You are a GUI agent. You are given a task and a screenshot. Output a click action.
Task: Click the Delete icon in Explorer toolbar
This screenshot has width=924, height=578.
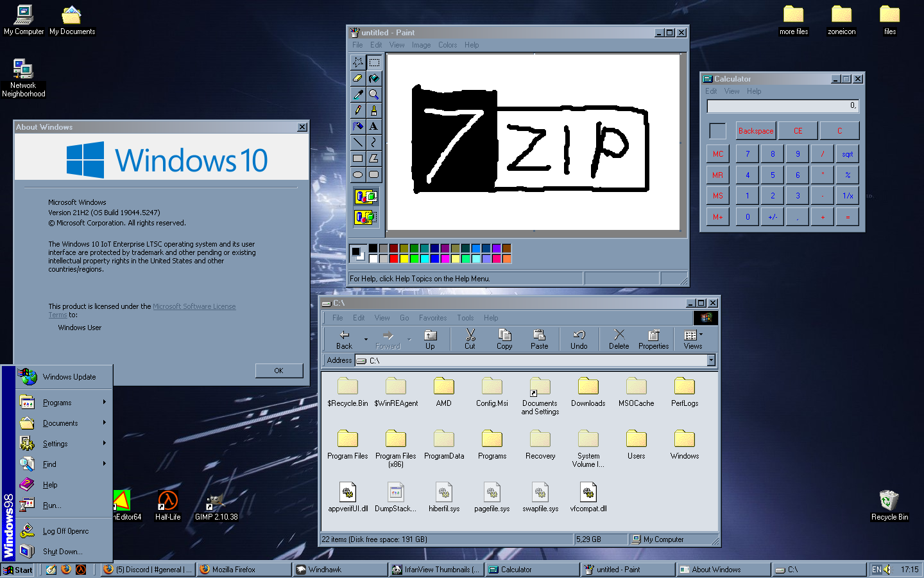pyautogui.click(x=619, y=339)
